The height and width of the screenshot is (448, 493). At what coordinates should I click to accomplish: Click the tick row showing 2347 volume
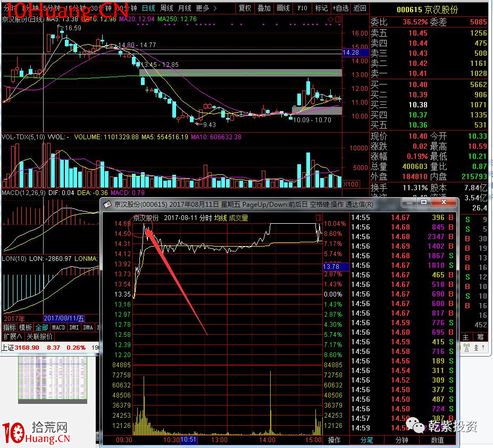(x=403, y=236)
